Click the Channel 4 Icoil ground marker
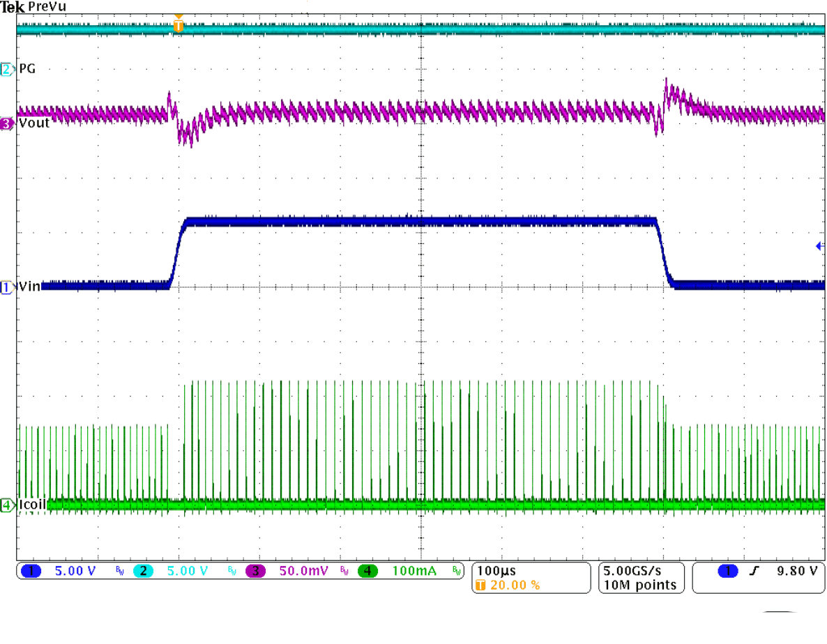Screen dimensions: 827x644 (x=6, y=504)
